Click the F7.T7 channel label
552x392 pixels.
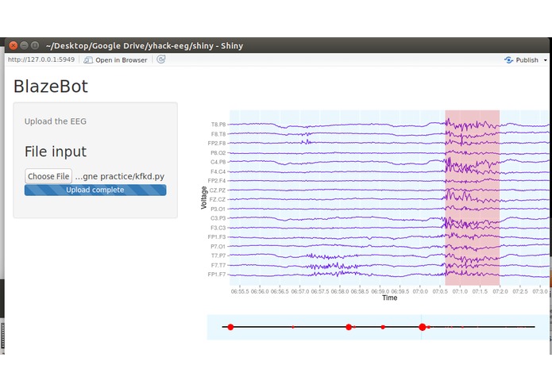tap(218, 265)
